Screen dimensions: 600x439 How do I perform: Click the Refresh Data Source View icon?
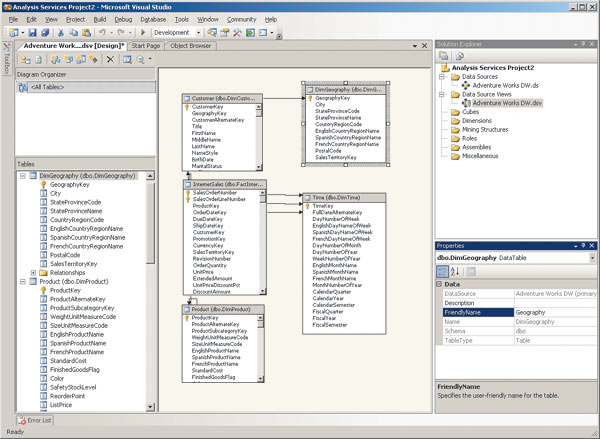click(x=39, y=59)
